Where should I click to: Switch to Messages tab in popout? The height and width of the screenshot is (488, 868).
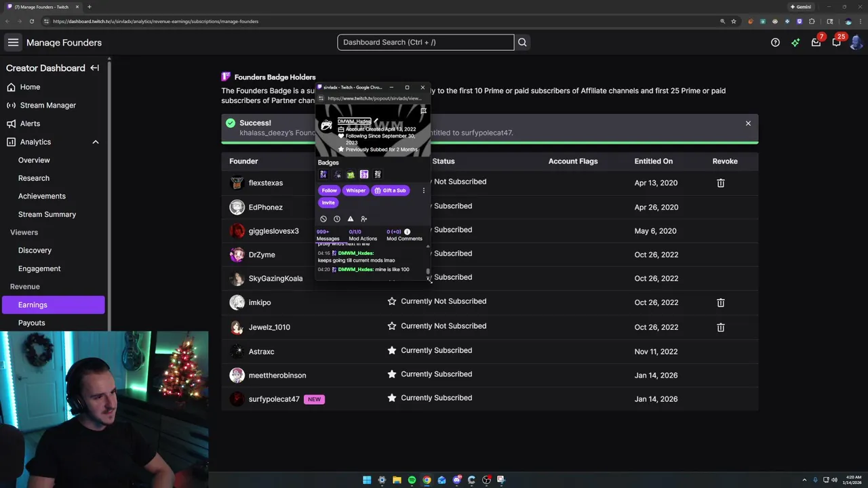tap(328, 235)
